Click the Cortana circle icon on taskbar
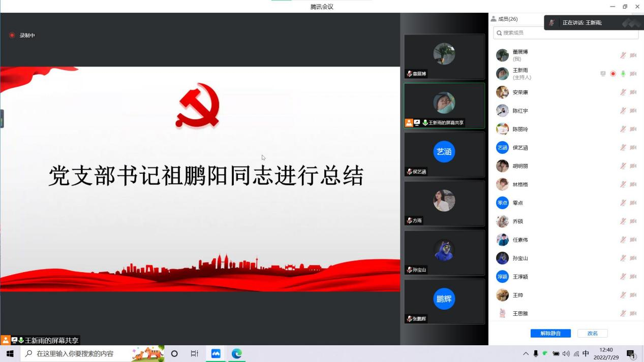The height and width of the screenshot is (362, 644). click(174, 353)
